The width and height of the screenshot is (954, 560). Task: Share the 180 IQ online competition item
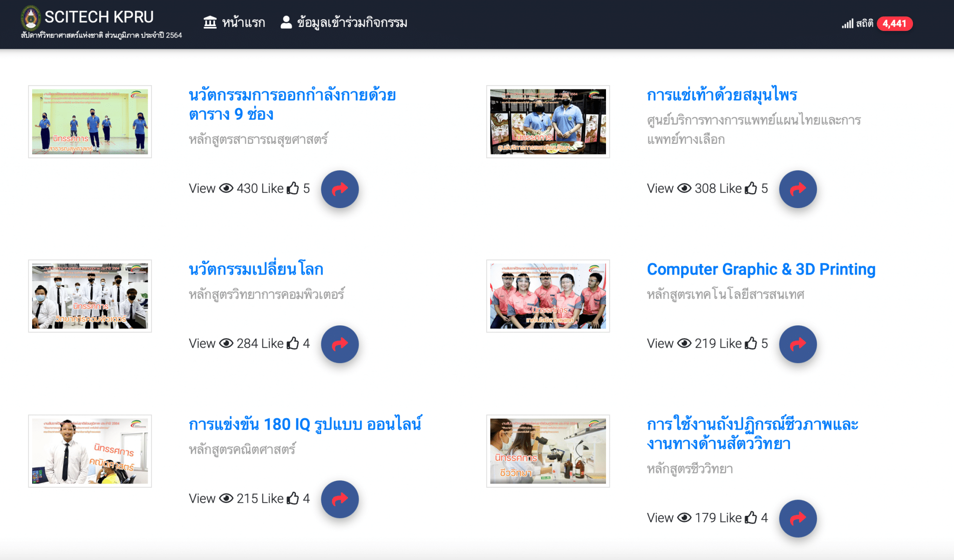pos(340,499)
